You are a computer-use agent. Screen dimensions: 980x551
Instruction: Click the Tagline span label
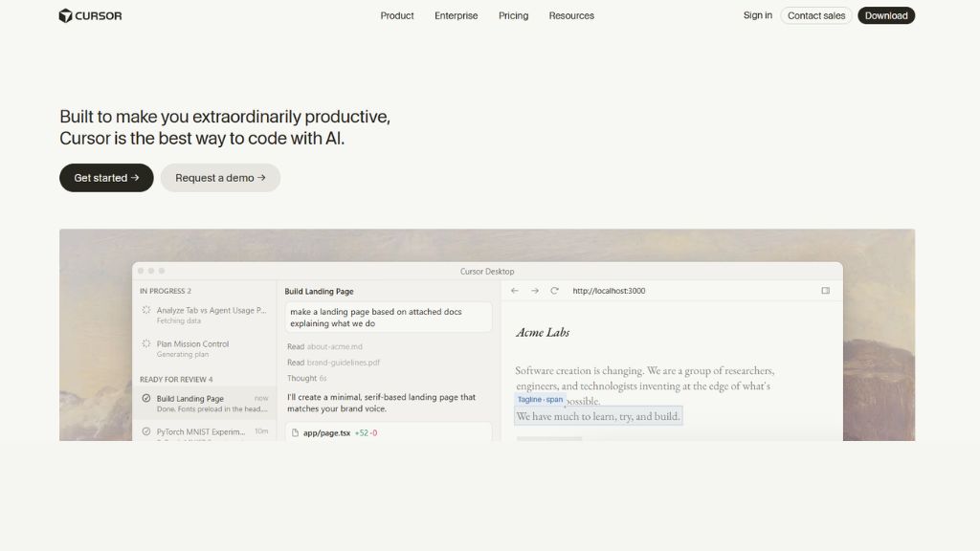point(540,399)
